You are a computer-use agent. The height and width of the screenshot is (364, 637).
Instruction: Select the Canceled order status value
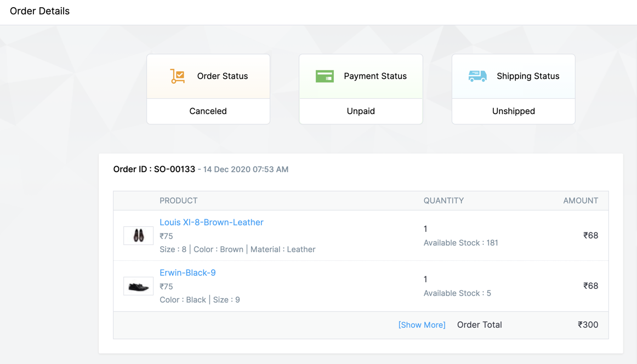pyautogui.click(x=208, y=111)
